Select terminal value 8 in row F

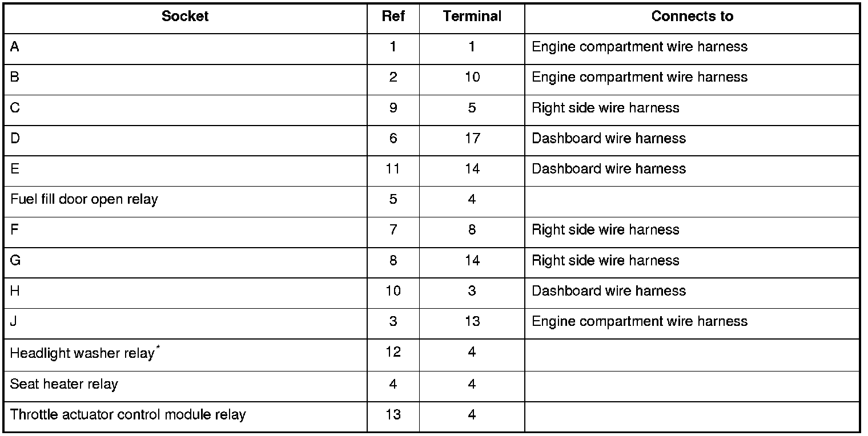pos(472,230)
